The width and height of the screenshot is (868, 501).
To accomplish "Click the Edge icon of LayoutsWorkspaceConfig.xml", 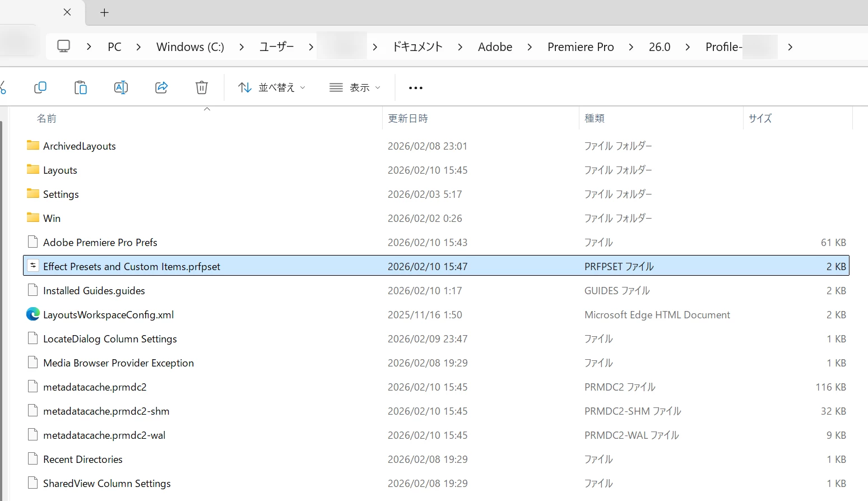I will 33,314.
